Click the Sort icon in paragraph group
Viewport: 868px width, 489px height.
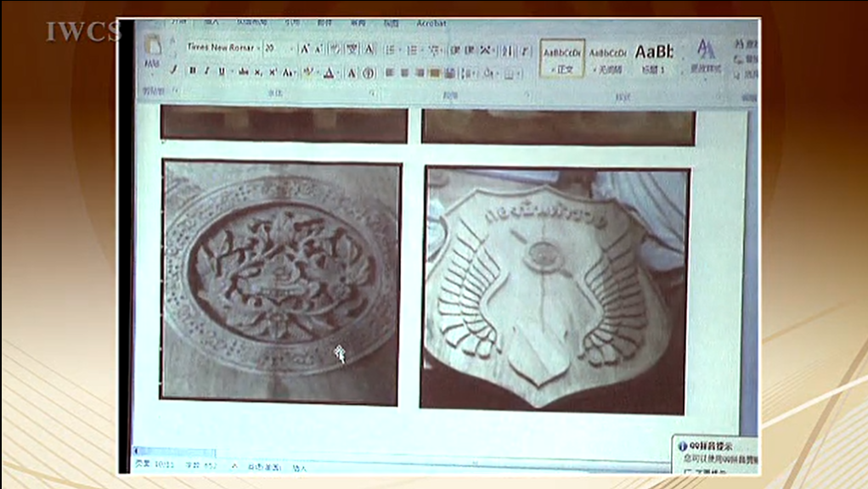tap(507, 51)
